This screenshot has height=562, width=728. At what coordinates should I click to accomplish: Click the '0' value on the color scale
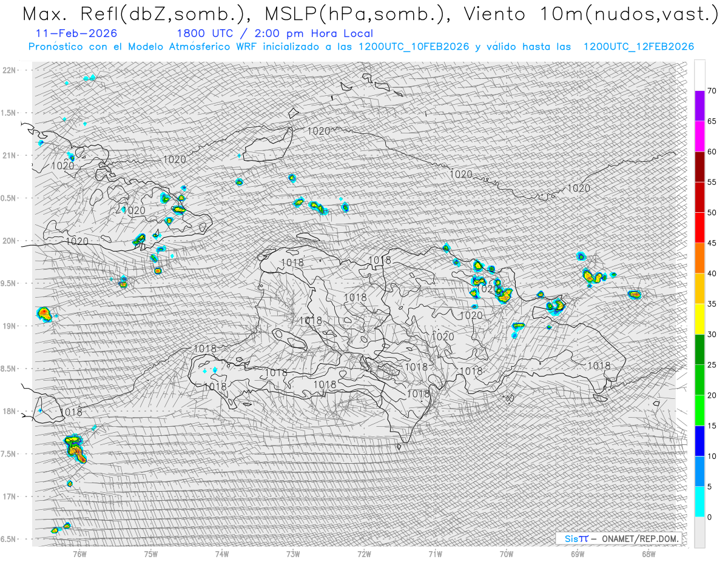click(x=709, y=517)
